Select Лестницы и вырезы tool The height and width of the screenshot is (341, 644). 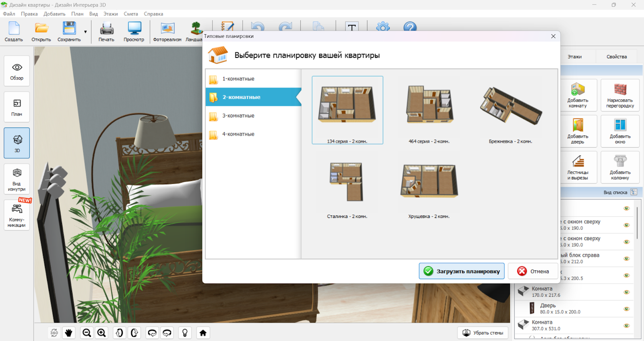pyautogui.click(x=578, y=167)
